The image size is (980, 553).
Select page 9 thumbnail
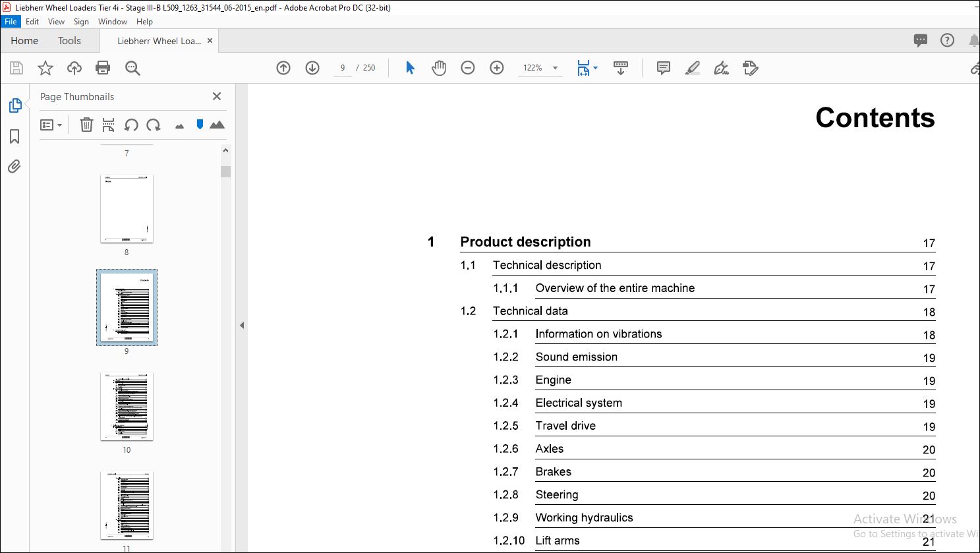pos(127,307)
